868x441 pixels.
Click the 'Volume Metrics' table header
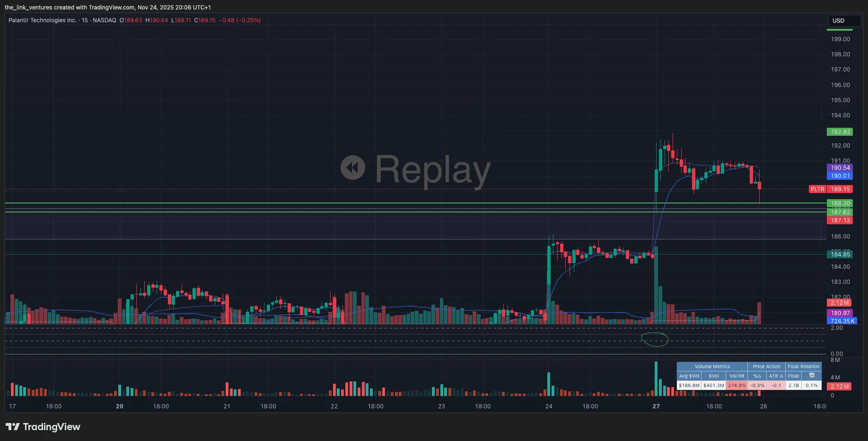[x=712, y=367]
